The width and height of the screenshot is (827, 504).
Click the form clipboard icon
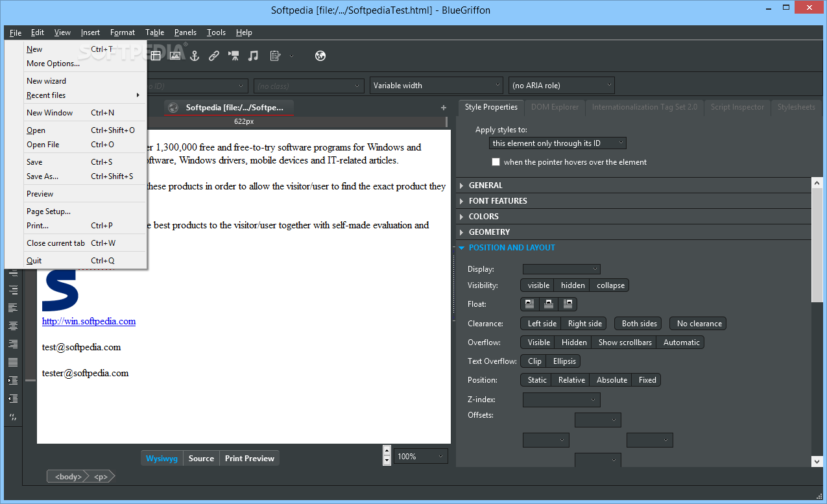(x=275, y=56)
